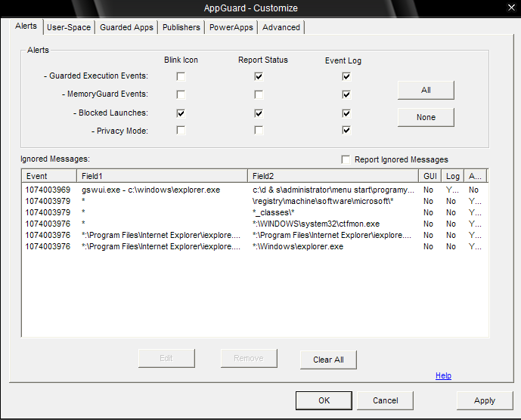The width and height of the screenshot is (521, 420).
Task: Uncheck Event Log for Guarded Execution Events
Action: [x=346, y=77]
